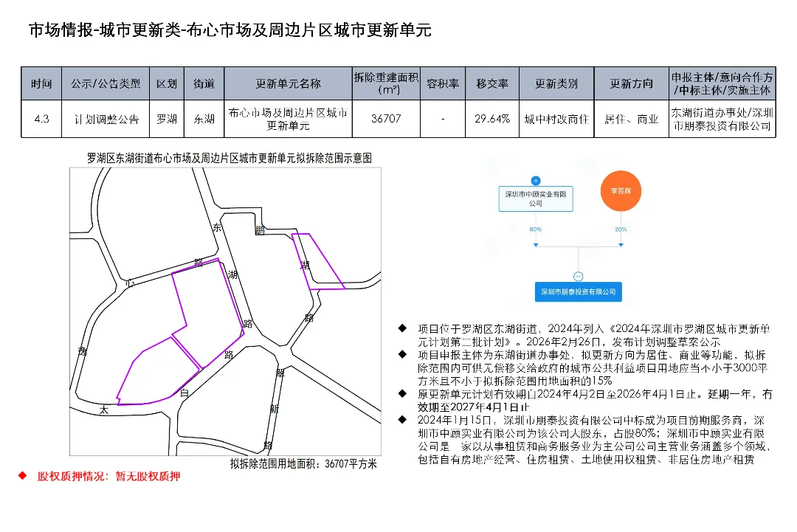Click the diamond bullet beside 2024年1月15日
This screenshot has height=532, width=797.
(402, 420)
